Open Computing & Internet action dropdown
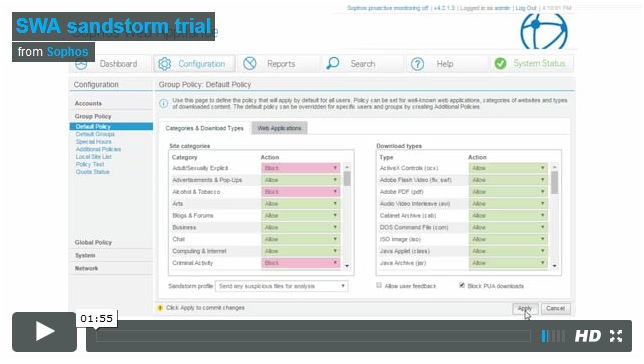The image size is (644, 364). point(301,251)
